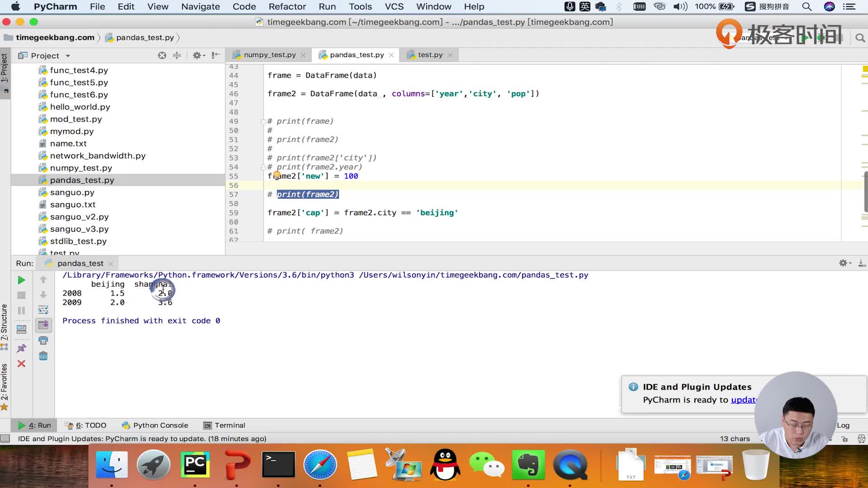The height and width of the screenshot is (488, 868).
Task: Switch to numpy_test.py editor tab
Action: (269, 55)
